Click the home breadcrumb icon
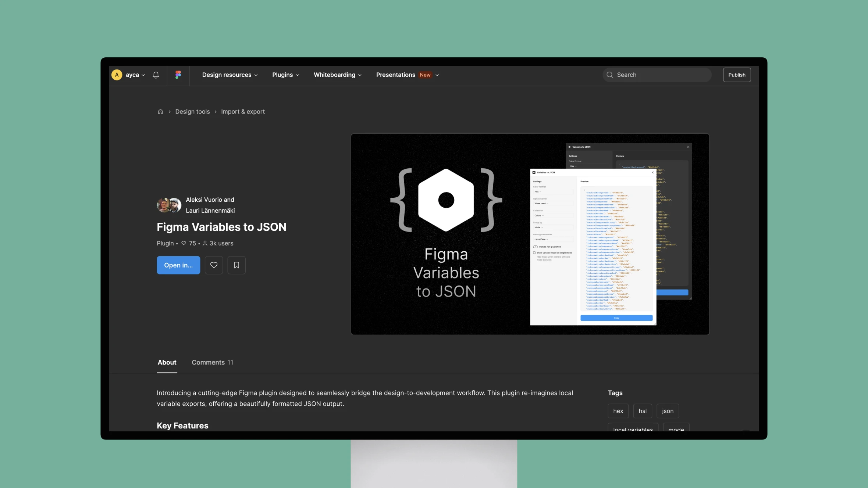Viewport: 868px width, 488px height. 160,111
